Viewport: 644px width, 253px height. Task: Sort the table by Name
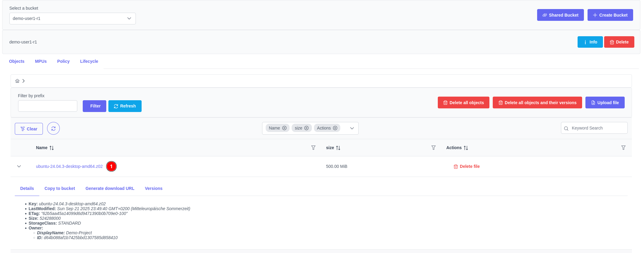coord(52,148)
